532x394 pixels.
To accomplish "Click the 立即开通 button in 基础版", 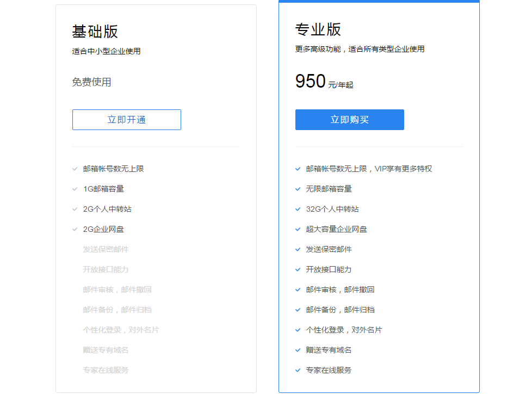I will tap(127, 120).
